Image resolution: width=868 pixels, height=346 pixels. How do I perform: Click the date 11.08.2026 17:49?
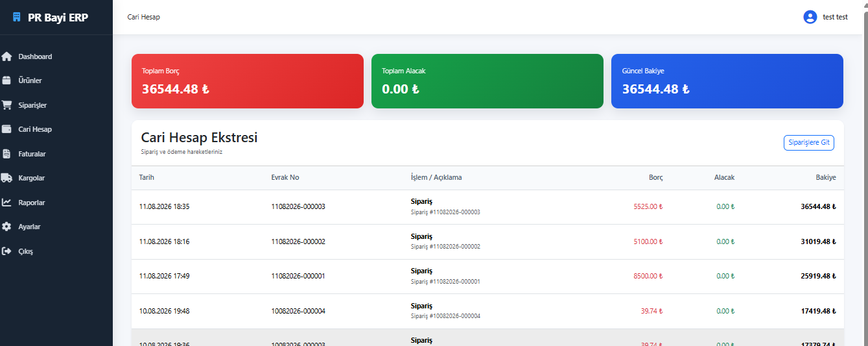tap(164, 276)
